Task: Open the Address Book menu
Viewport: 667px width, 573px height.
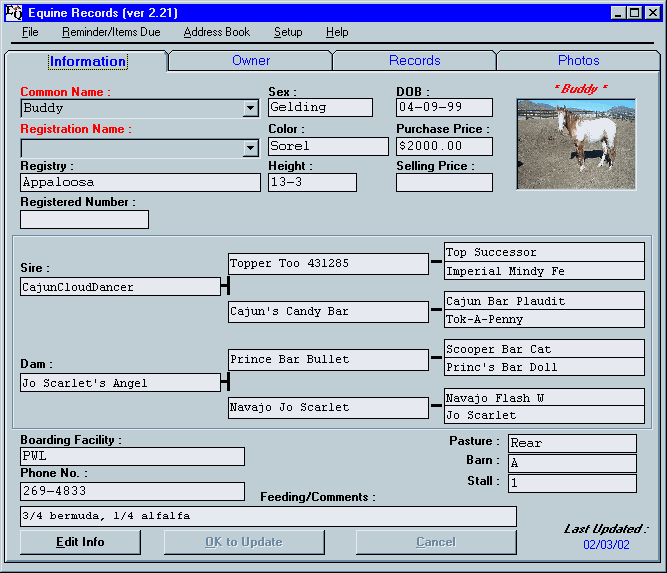Action: pos(217,32)
